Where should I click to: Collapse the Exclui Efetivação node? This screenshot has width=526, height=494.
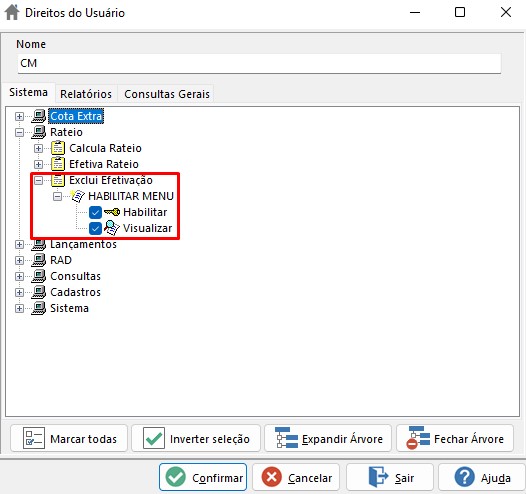click(39, 180)
